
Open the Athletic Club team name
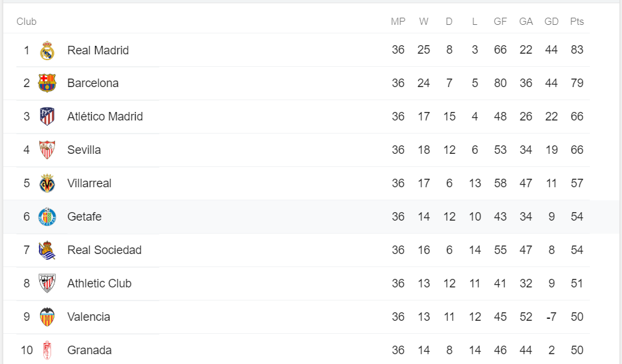99,283
